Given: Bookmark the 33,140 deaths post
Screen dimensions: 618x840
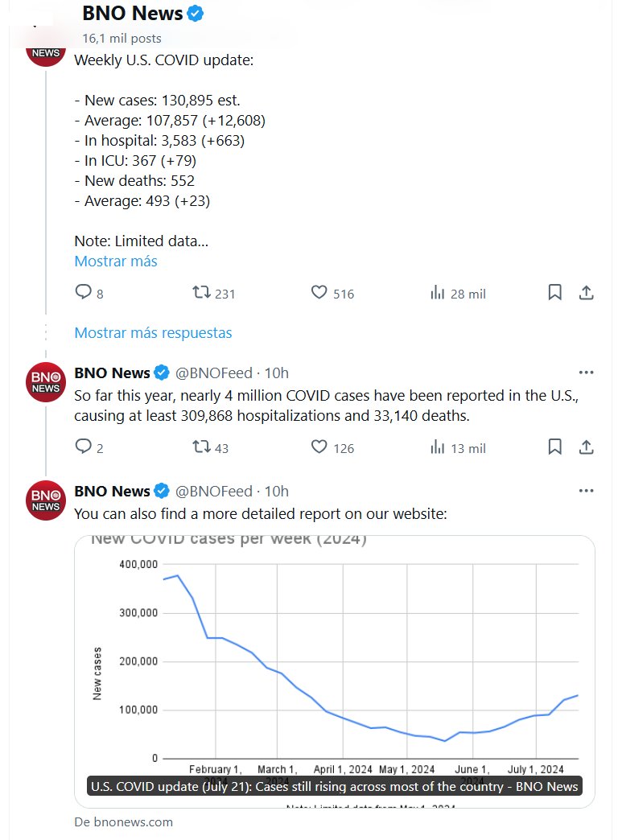Looking at the screenshot, I should coord(554,447).
